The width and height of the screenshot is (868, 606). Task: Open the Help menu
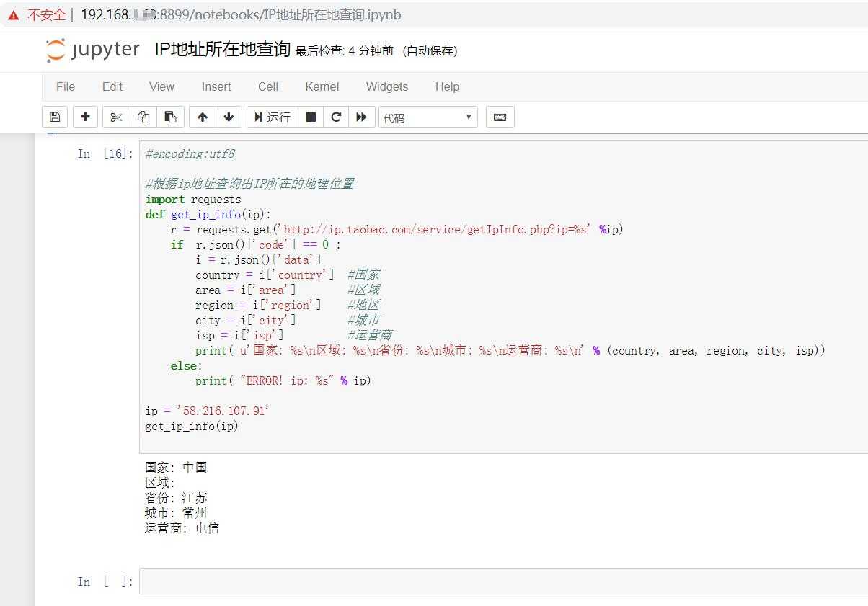point(447,86)
